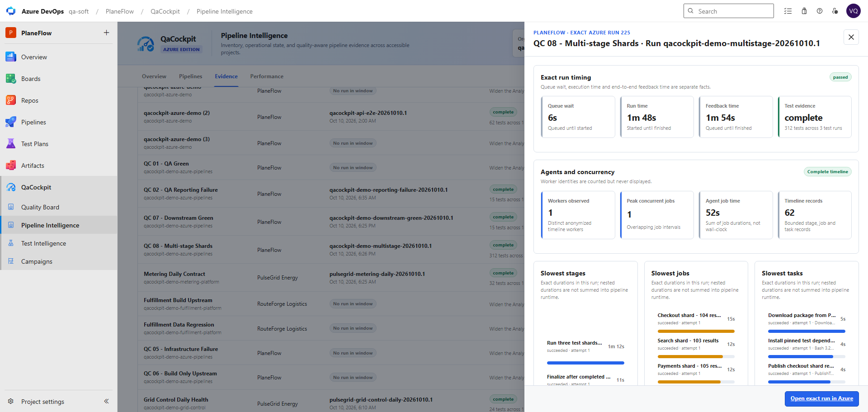This screenshot has width=868, height=412.
Task: Click the Feedback time 1m 54s card
Action: [x=736, y=117]
